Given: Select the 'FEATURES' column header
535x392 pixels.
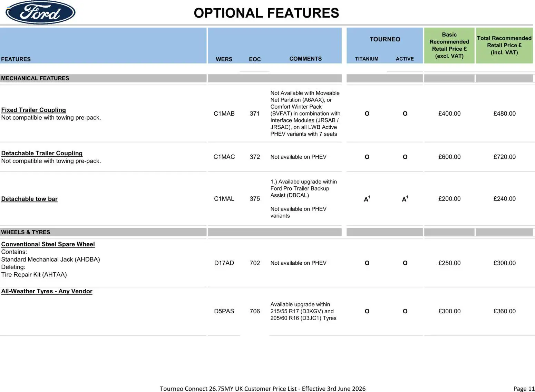Looking at the screenshot, I should pyautogui.click(x=16, y=59).
